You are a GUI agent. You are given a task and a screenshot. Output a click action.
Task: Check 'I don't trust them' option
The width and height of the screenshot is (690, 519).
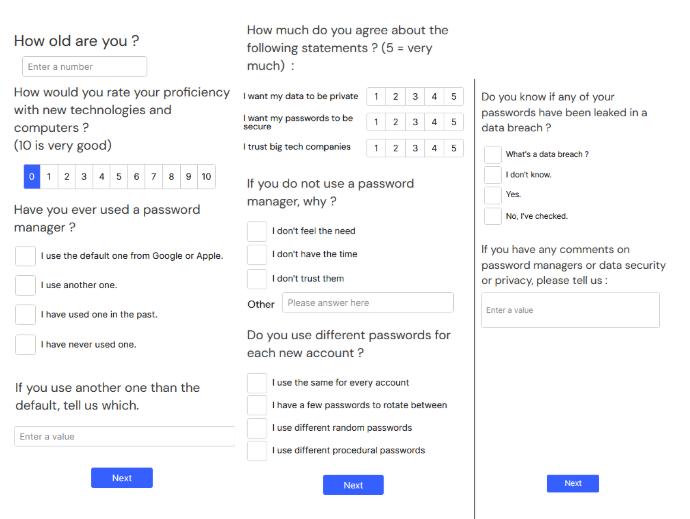pos(257,279)
